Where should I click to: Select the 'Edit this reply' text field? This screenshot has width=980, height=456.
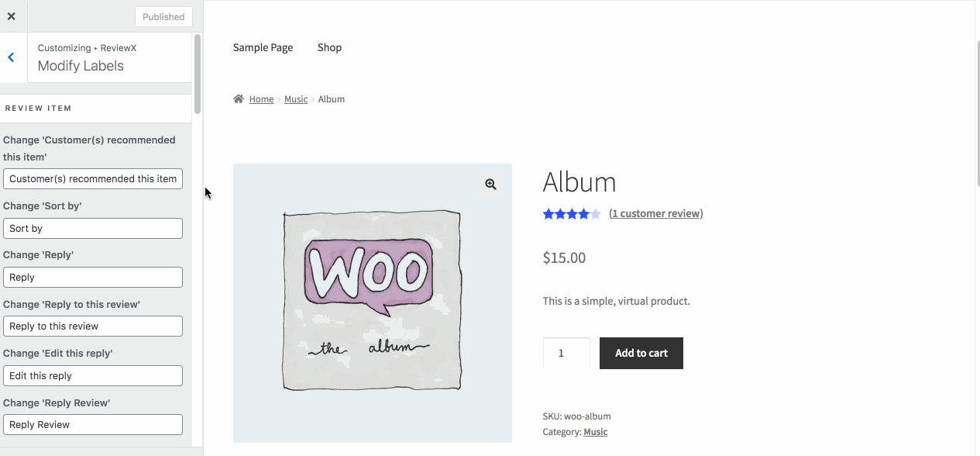(x=93, y=375)
